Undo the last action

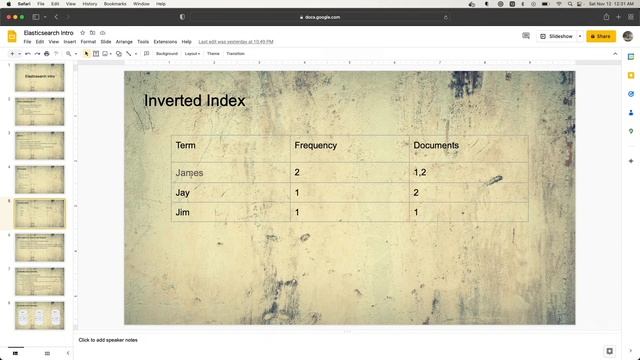click(28, 53)
